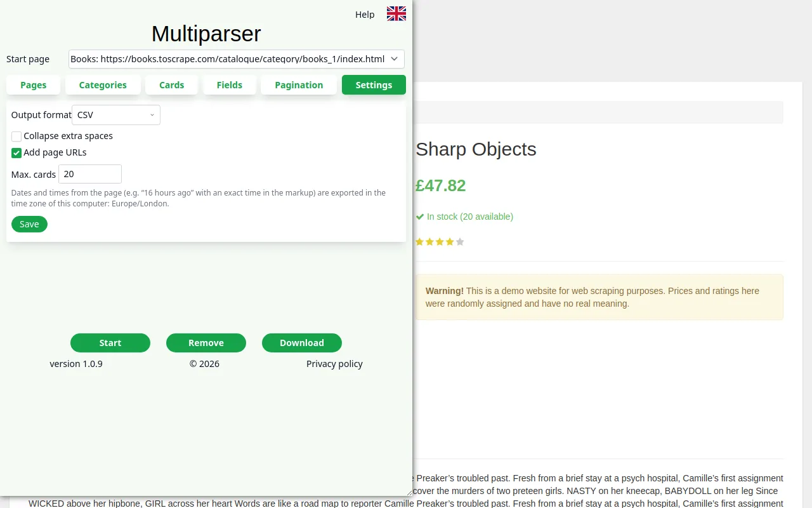
Task: Save the settings with Save button
Action: (29, 224)
